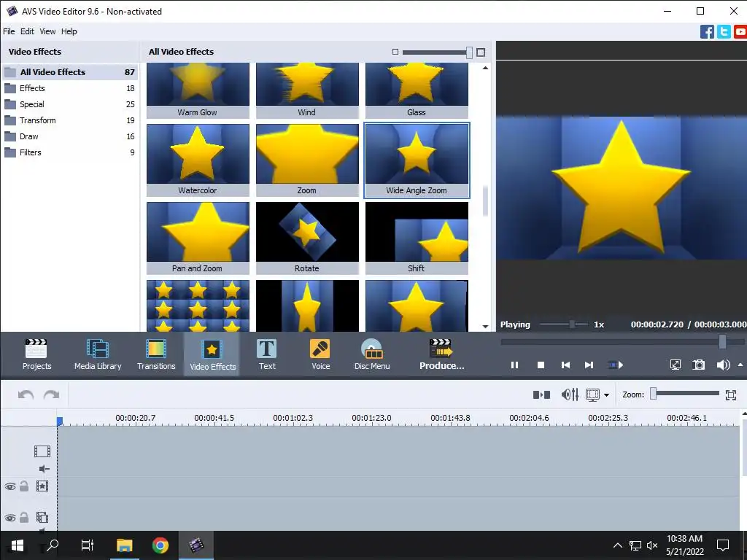Screen dimensions: 747x560
Task: Adjust the thumbnail size slider
Action: click(437, 52)
